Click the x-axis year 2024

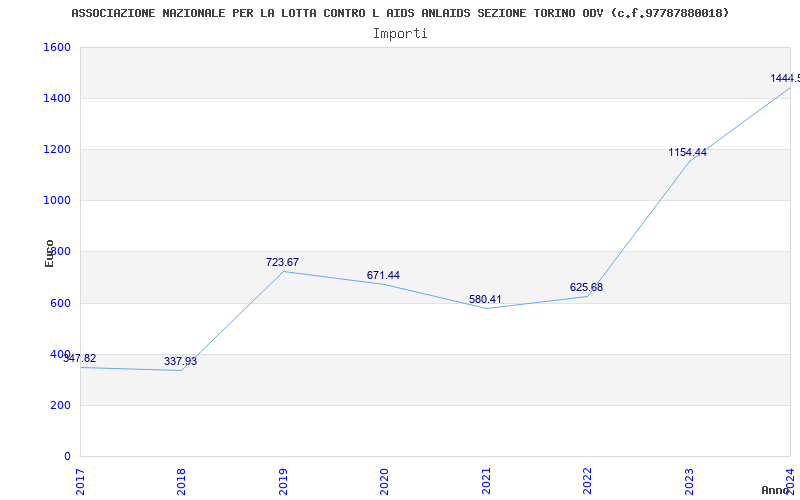coord(790,481)
